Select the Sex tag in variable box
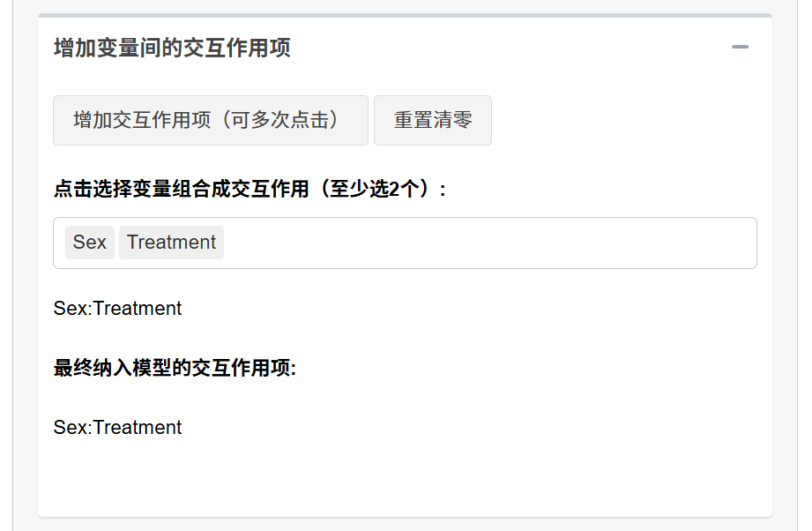The width and height of the screenshot is (812, 531). point(90,243)
